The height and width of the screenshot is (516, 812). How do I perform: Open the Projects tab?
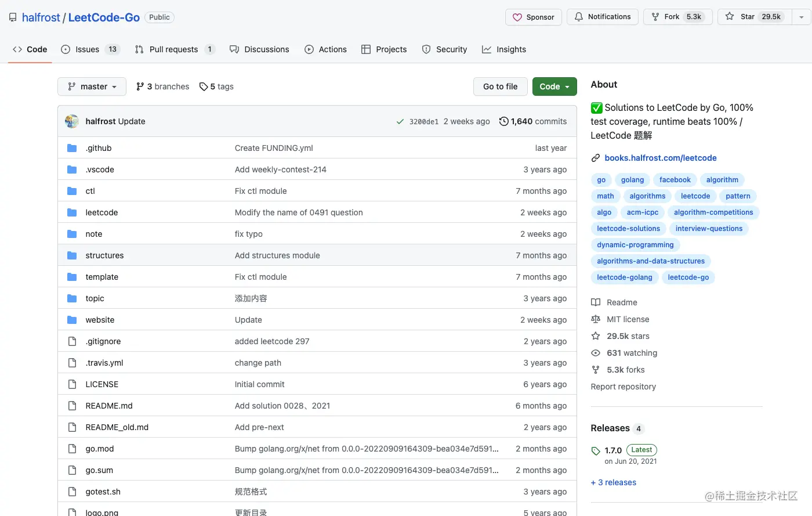pos(384,49)
